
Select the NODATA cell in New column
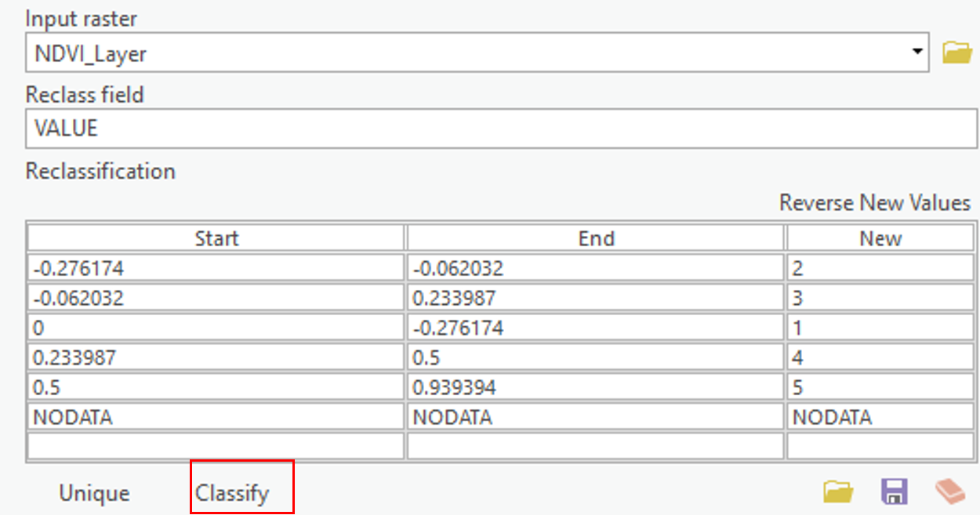coord(880,418)
